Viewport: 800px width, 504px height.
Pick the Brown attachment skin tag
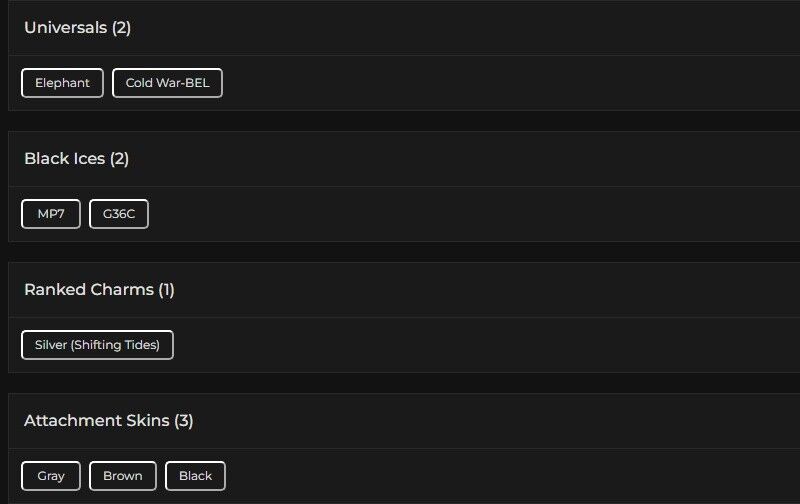(123, 476)
